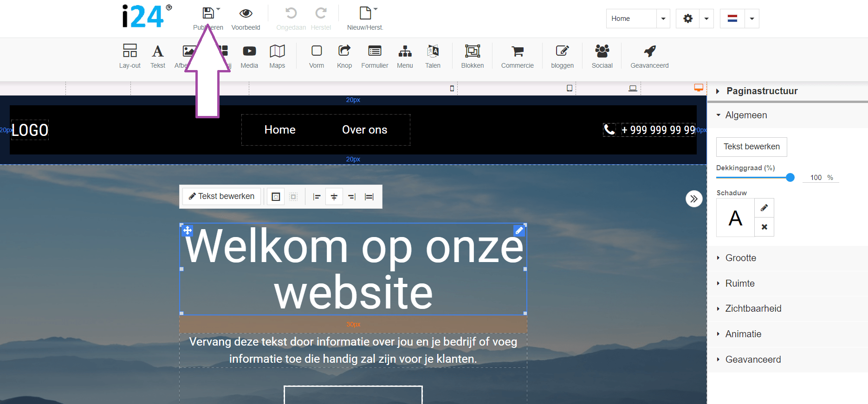This screenshot has width=868, height=404.
Task: Open the dropdown arrow beside Nieuw/Herst.
Action: pos(376,9)
